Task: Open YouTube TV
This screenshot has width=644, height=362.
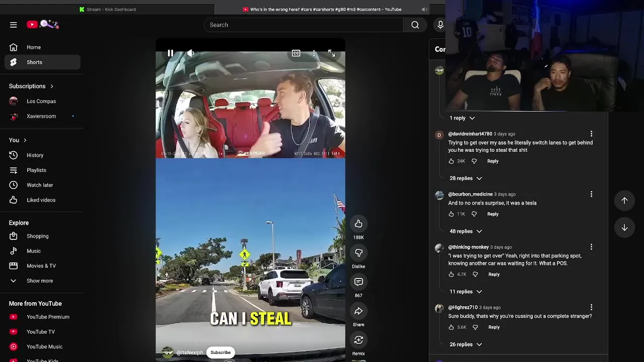Action: coord(43,332)
